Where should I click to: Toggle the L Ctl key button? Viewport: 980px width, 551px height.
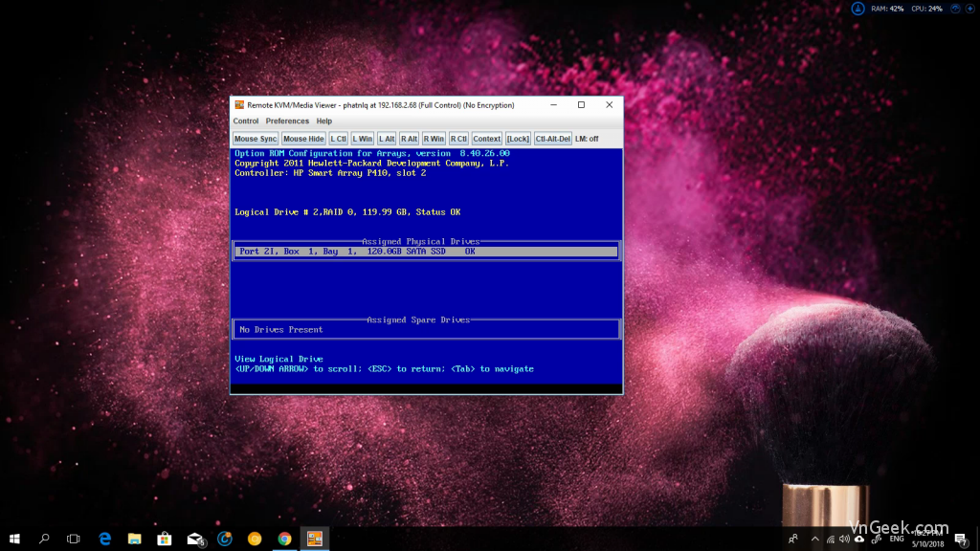pos(338,139)
